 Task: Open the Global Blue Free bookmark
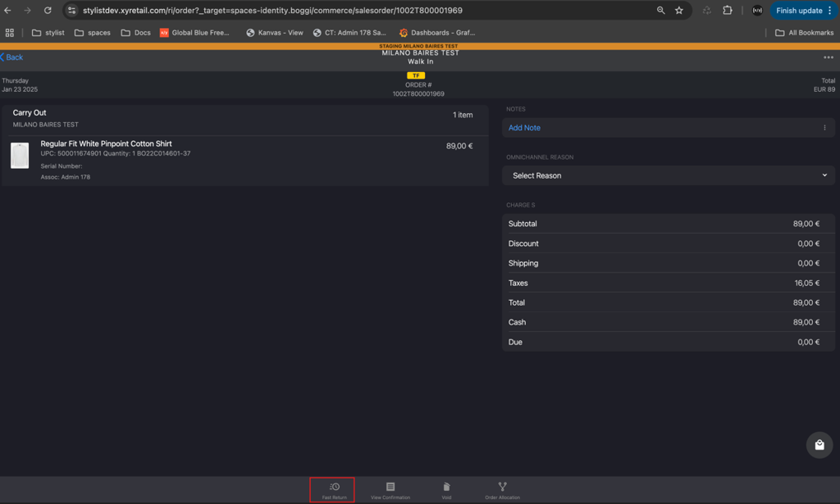[194, 33]
